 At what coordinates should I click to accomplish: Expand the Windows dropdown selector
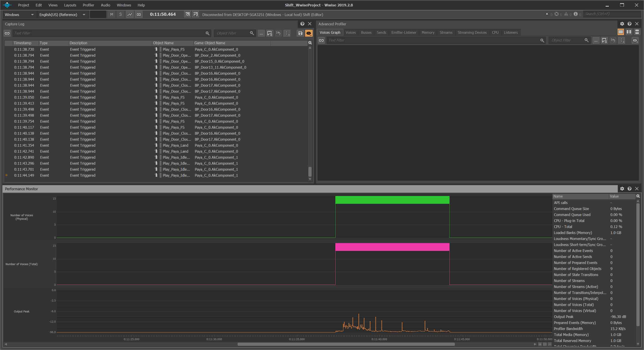(x=19, y=14)
